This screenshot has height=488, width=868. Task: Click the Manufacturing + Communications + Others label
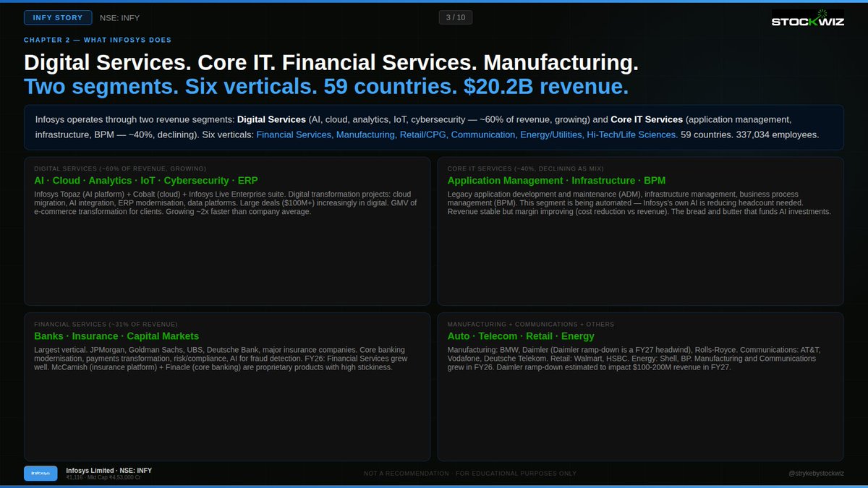tap(531, 325)
